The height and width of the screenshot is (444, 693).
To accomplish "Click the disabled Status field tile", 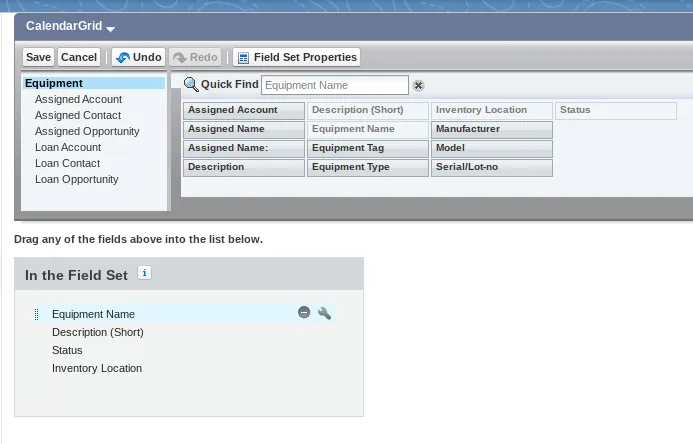I will click(616, 110).
